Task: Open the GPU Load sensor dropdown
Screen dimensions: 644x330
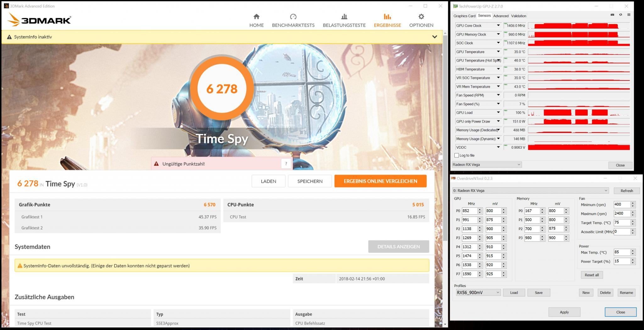Action: [x=498, y=113]
